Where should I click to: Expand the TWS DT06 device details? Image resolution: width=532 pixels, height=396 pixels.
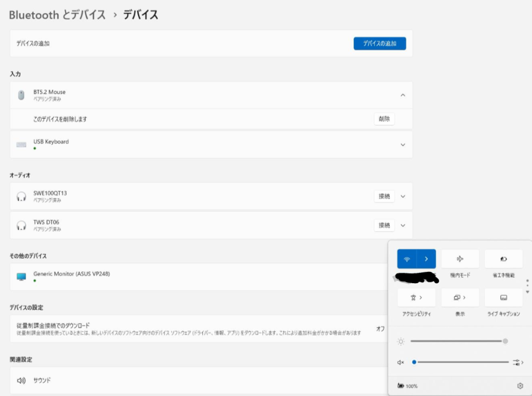pos(403,226)
